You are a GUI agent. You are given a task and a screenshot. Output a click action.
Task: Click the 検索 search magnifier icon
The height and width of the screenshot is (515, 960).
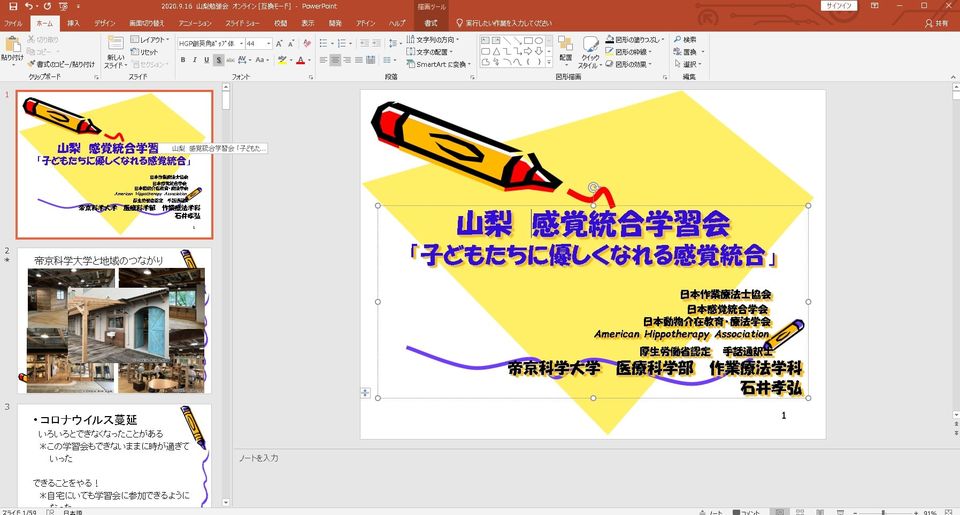pyautogui.click(x=682, y=39)
